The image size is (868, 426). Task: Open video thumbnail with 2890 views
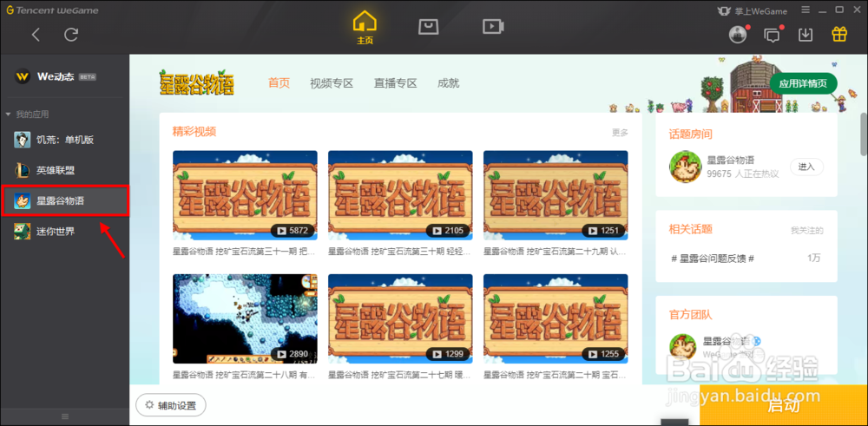click(246, 318)
